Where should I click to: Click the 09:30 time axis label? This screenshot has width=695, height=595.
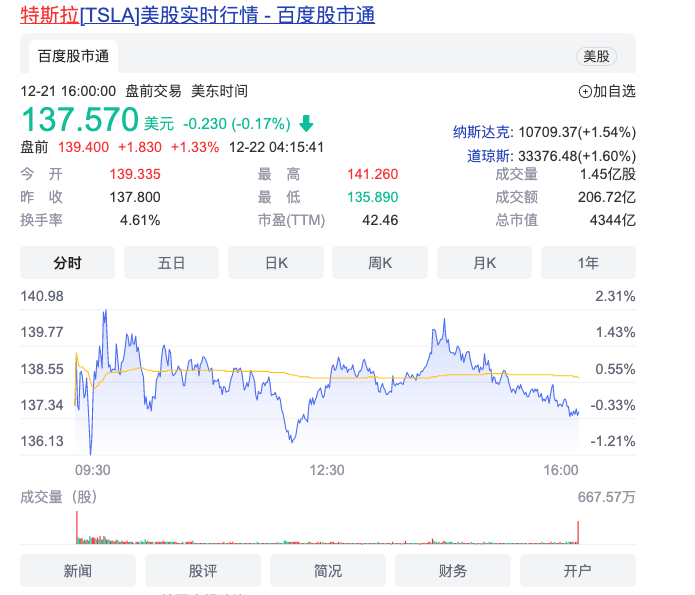93,470
